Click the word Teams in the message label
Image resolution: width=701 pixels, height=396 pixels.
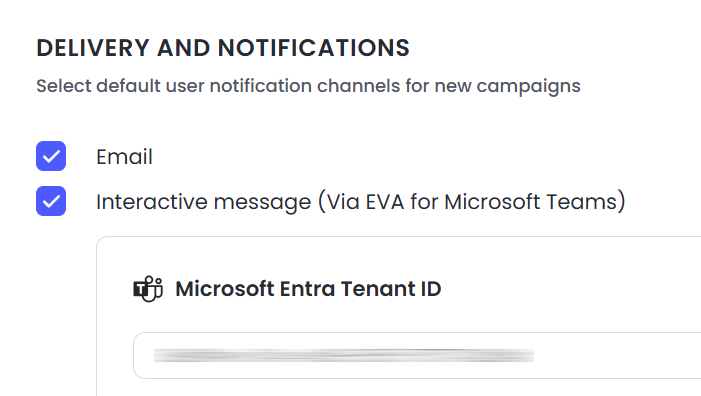(x=582, y=202)
